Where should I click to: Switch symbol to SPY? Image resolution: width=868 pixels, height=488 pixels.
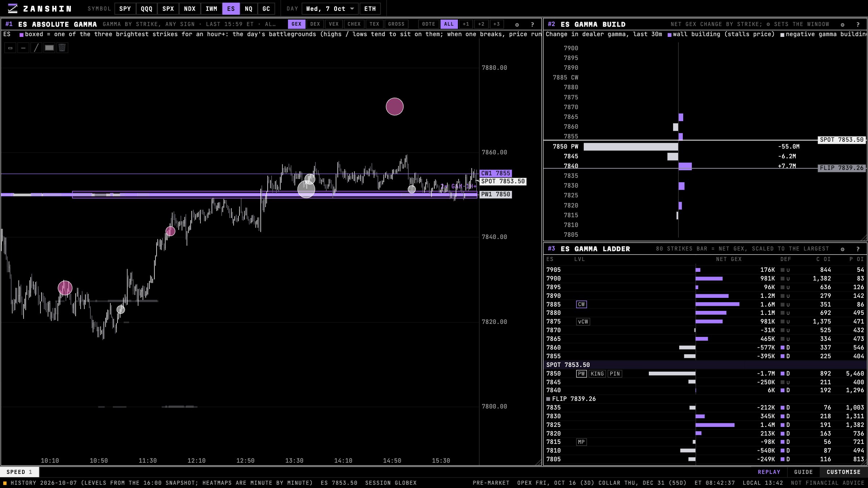tap(125, 9)
